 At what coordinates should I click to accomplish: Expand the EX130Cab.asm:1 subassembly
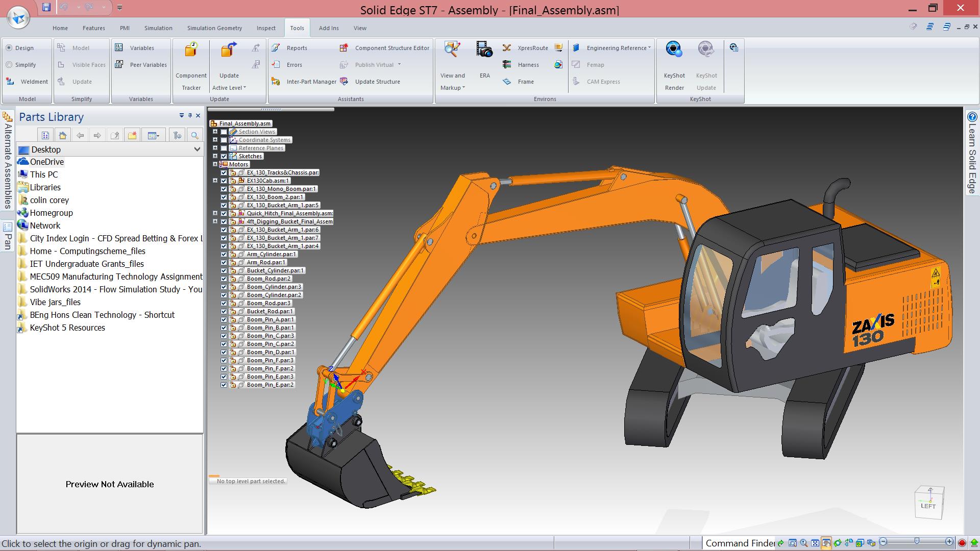pyautogui.click(x=215, y=181)
